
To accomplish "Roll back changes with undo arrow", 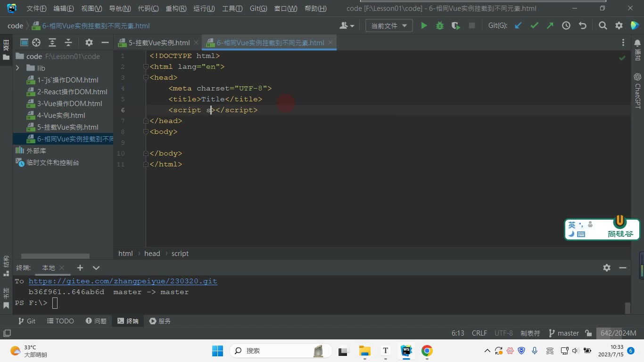I will point(583,26).
